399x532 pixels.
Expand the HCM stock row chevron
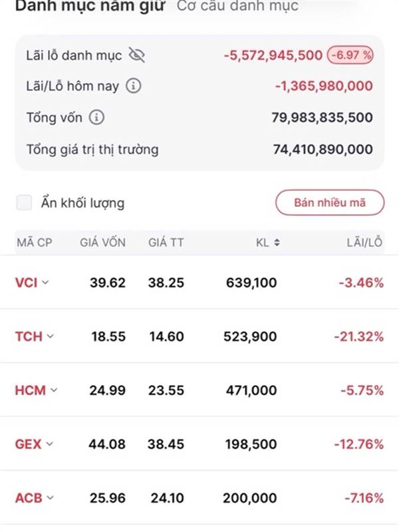point(54,390)
